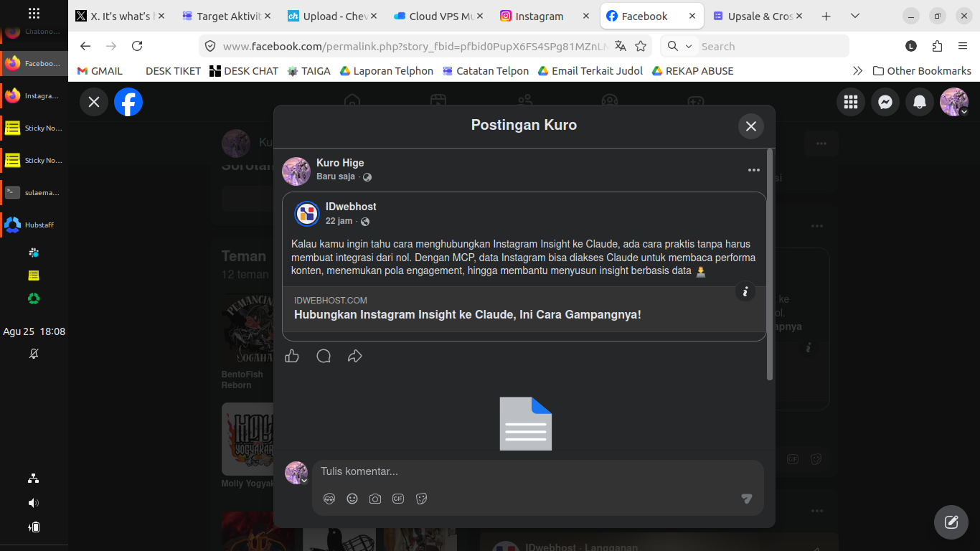Click the info icon on the IDwebhost link preview

click(745, 291)
